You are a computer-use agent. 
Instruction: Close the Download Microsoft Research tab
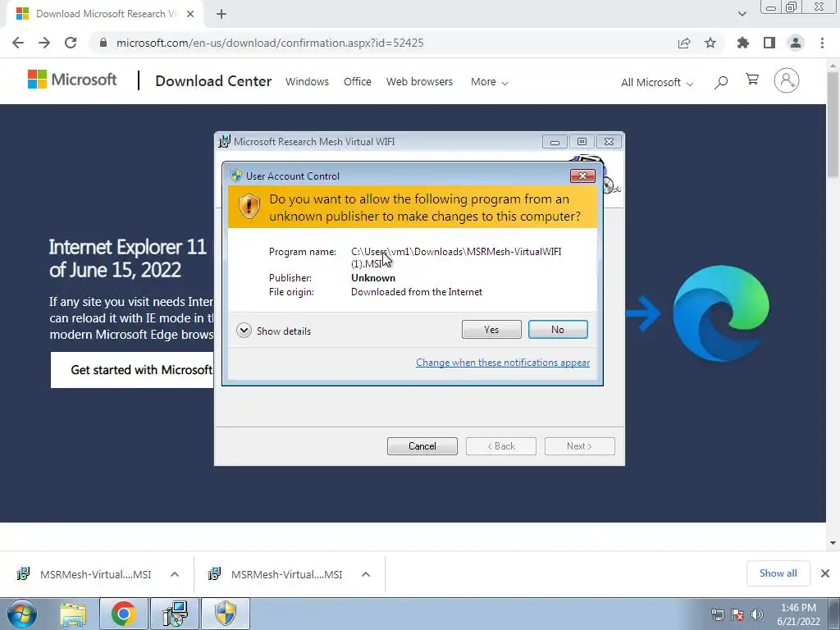click(x=190, y=14)
